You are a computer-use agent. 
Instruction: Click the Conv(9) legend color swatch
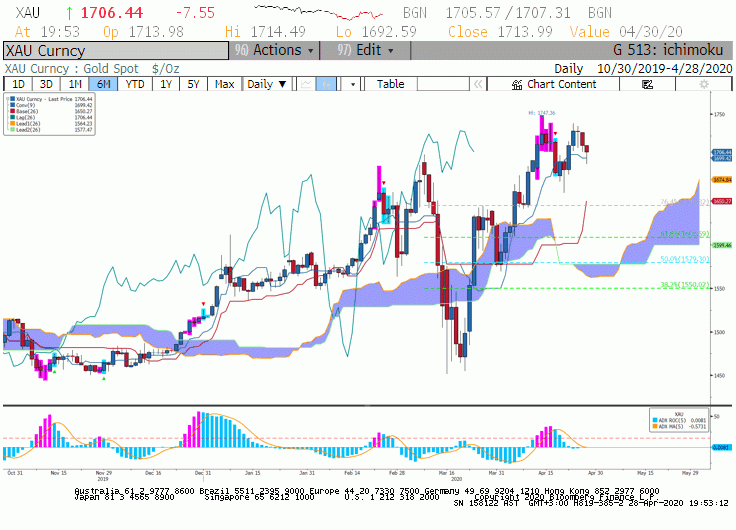[13, 105]
